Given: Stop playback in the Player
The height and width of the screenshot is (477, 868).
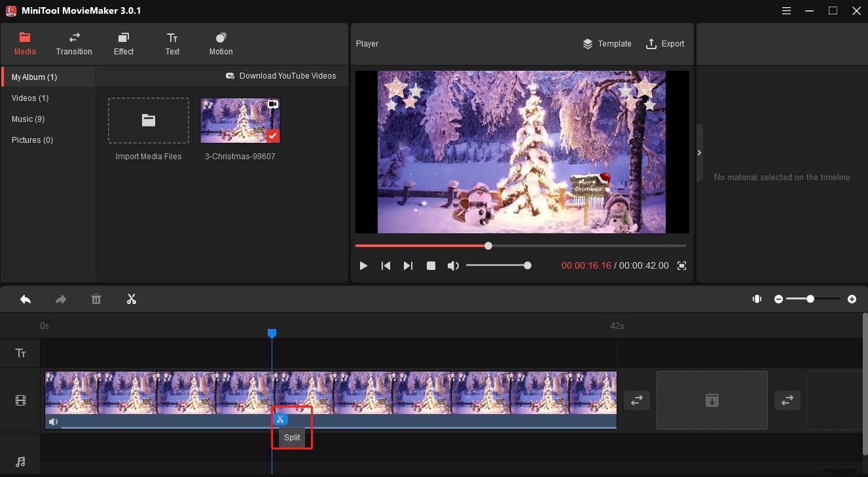Looking at the screenshot, I should [431, 265].
